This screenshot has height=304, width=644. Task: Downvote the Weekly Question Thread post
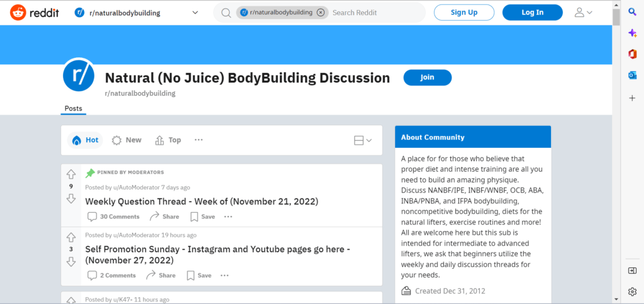[x=71, y=198]
